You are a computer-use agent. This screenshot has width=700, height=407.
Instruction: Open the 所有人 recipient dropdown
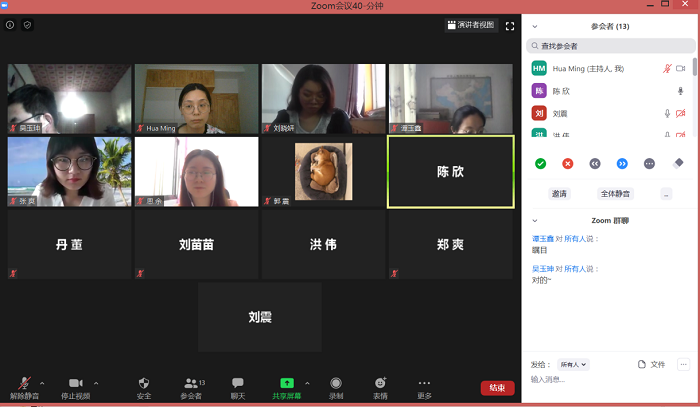click(573, 365)
